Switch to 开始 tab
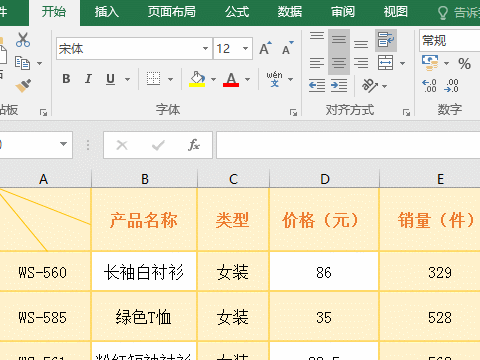Screen dimensions: 480x360 click(x=54, y=12)
